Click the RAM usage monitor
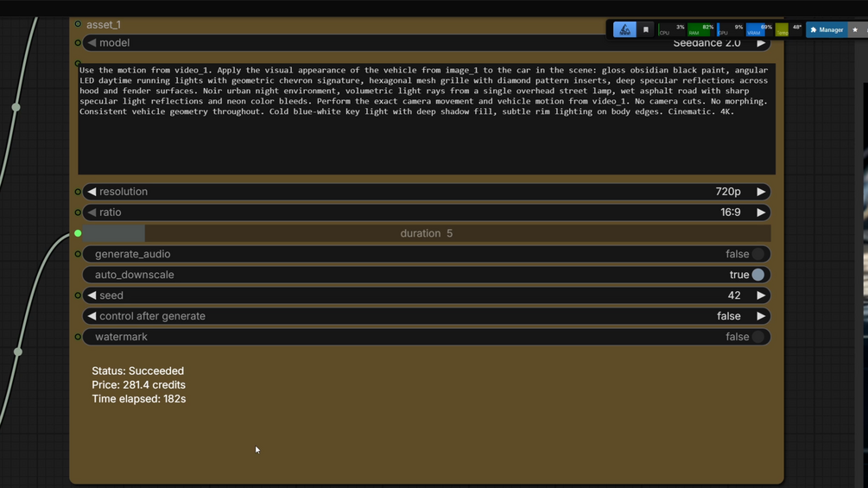 pyautogui.click(x=700, y=30)
